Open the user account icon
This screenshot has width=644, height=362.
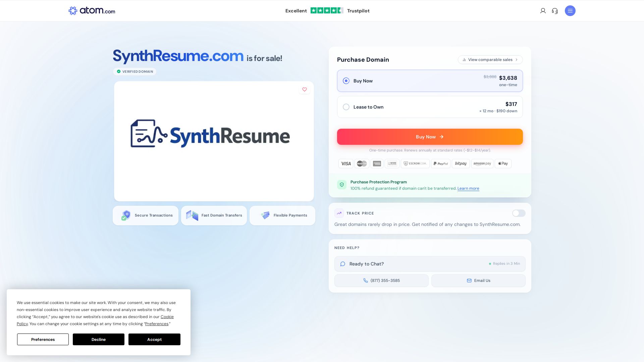tap(543, 11)
